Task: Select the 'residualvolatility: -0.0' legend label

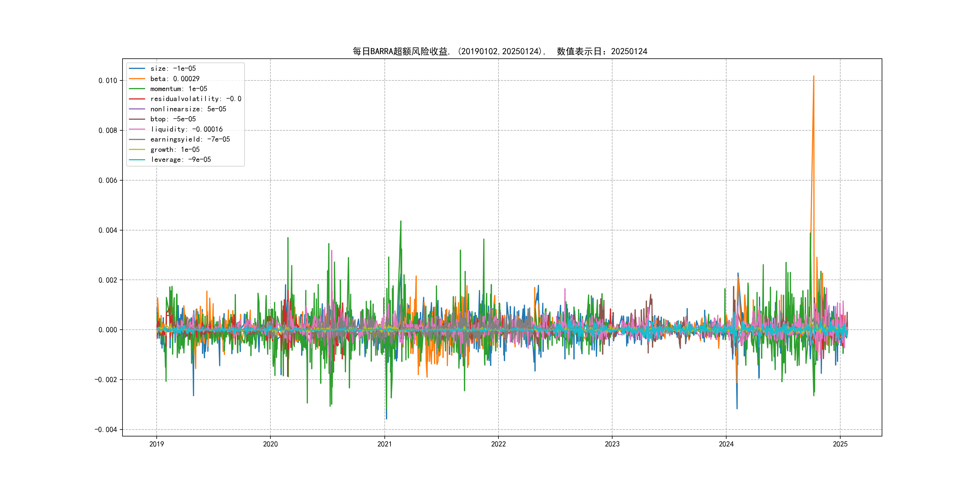Action: point(195,99)
